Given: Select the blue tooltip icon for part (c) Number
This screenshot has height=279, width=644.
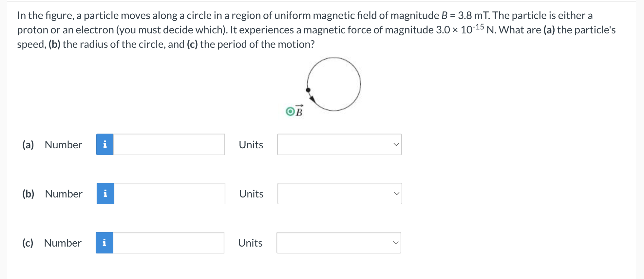Looking at the screenshot, I should pyautogui.click(x=105, y=243).
